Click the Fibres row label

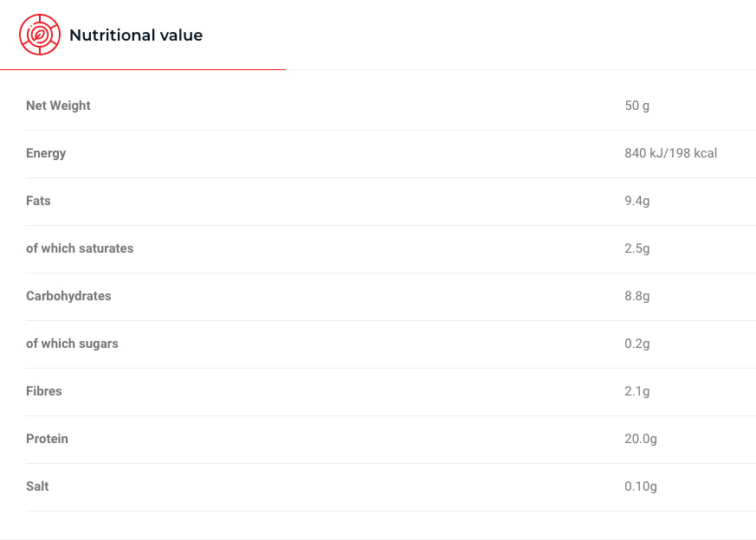(x=44, y=391)
